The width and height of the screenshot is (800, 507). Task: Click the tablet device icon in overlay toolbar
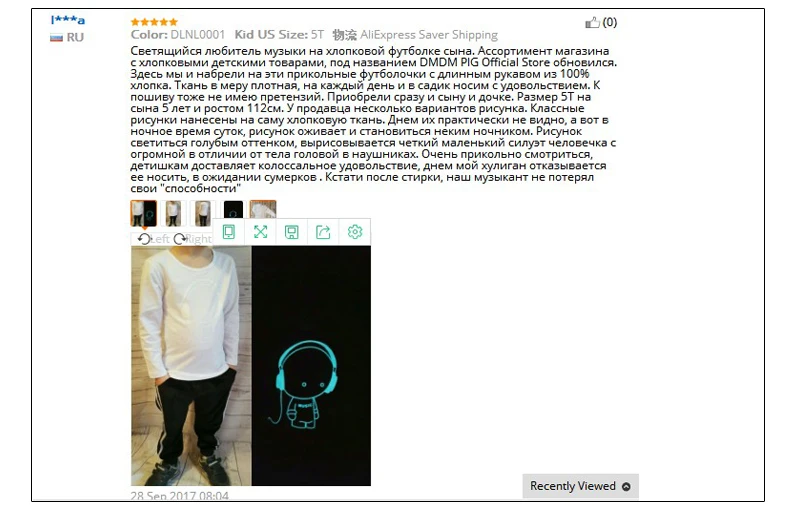pos(229,232)
